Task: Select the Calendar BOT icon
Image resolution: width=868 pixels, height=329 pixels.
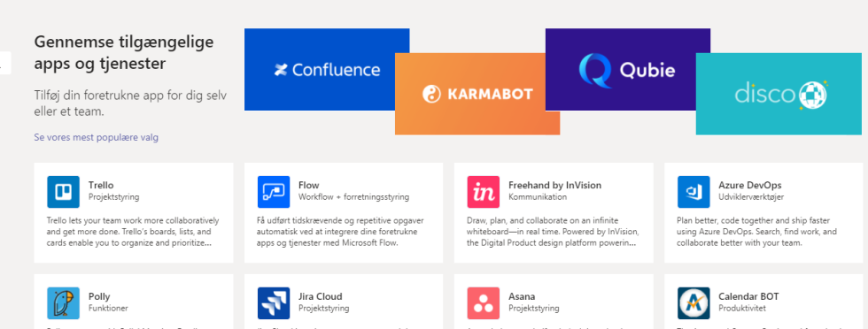Action: (694, 303)
